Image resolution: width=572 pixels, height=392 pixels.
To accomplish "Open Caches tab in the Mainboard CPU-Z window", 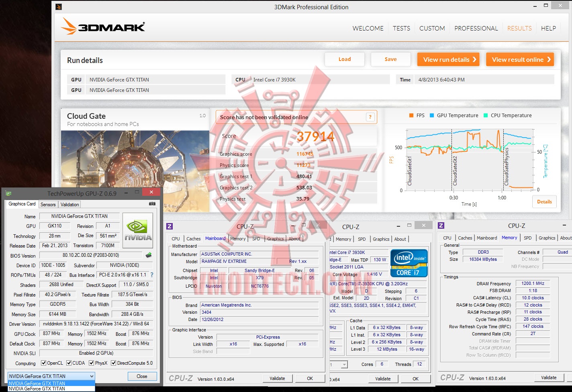I will [193, 239].
